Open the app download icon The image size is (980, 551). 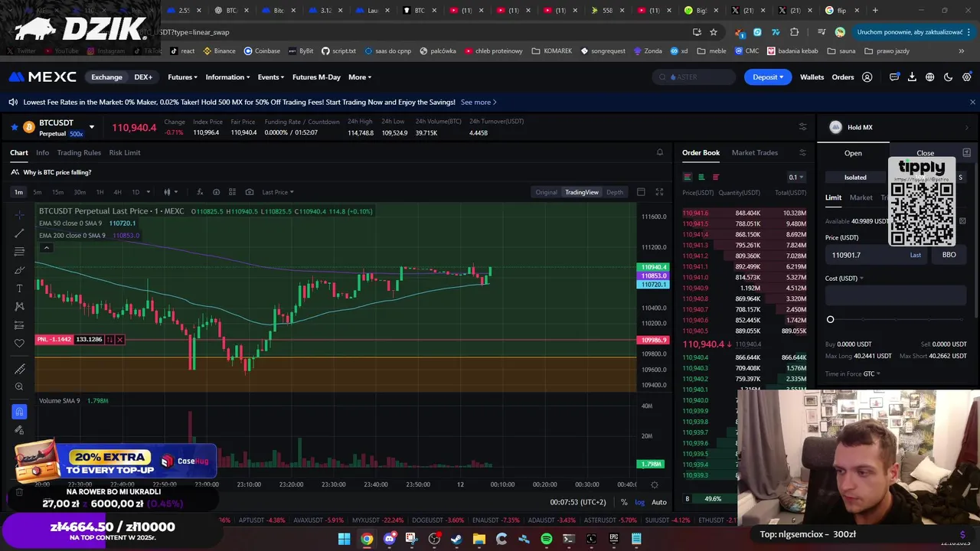tap(912, 77)
